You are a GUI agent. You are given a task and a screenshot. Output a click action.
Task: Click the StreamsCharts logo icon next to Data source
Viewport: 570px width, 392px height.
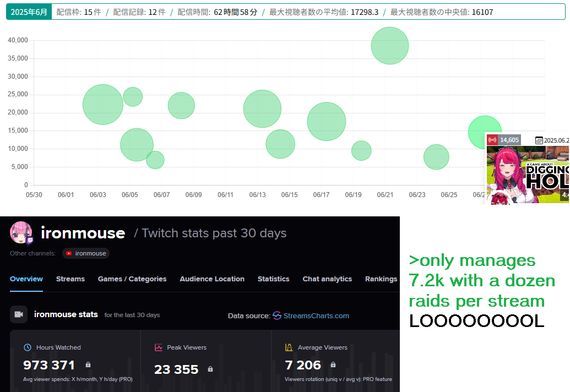(277, 315)
